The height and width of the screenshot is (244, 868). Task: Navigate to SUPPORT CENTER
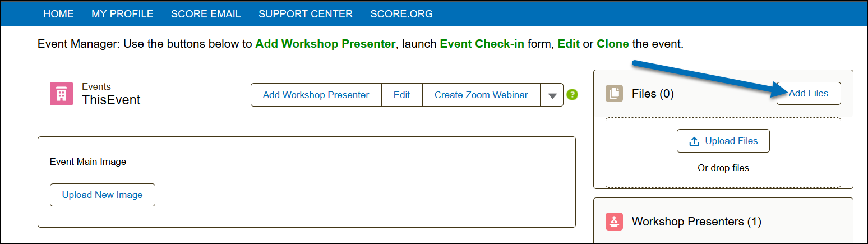pyautogui.click(x=306, y=14)
